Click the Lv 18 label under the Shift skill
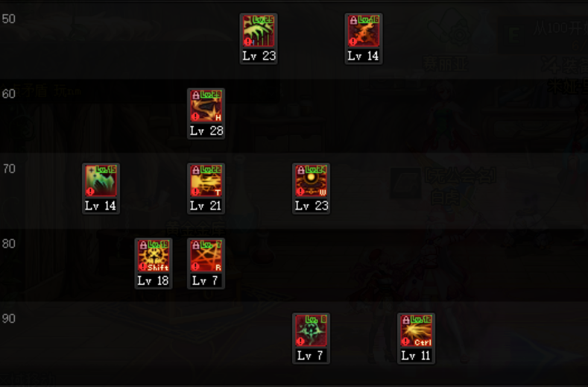 (x=153, y=280)
